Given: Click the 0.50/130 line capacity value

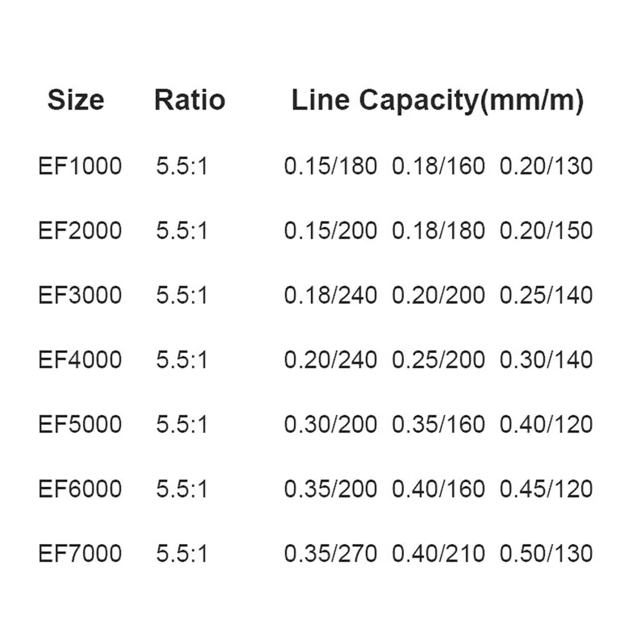Looking at the screenshot, I should click(x=546, y=553).
